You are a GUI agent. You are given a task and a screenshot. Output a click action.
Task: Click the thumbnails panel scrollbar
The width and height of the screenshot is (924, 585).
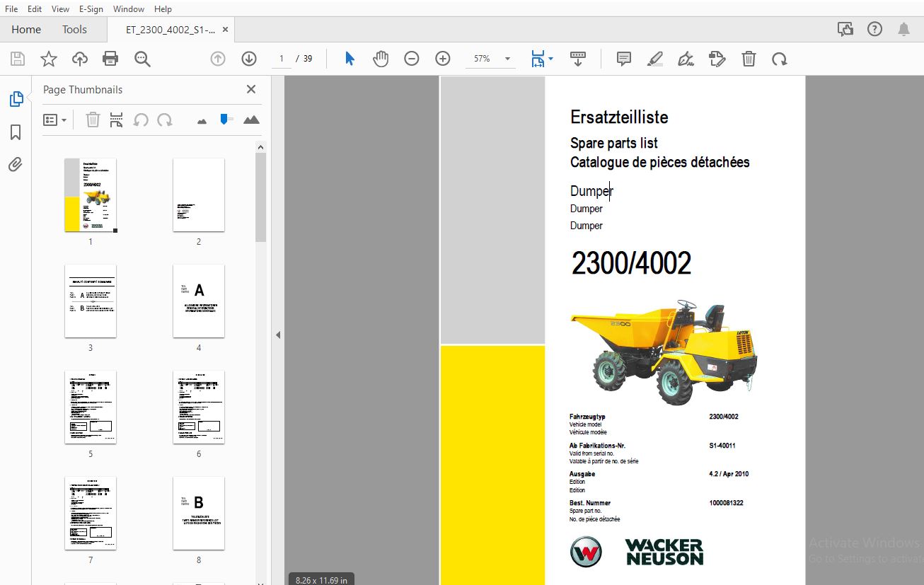coord(261,198)
